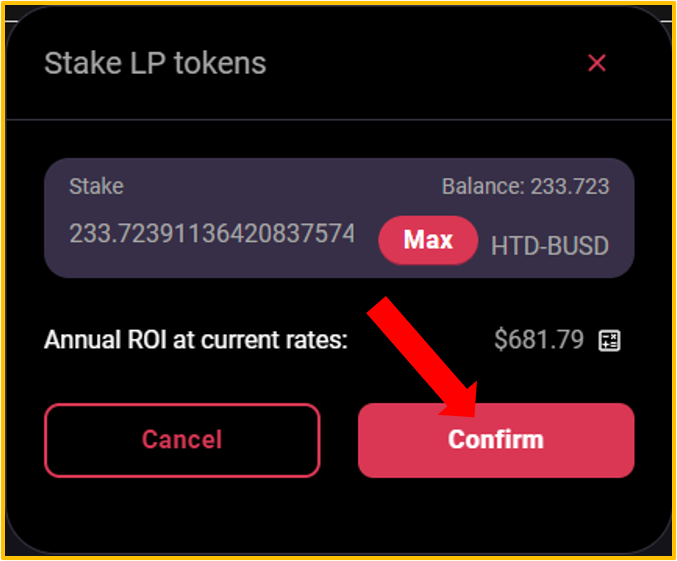This screenshot has width=677, height=561.
Task: Place cursor in 233.7239 amount box
Action: point(212,234)
